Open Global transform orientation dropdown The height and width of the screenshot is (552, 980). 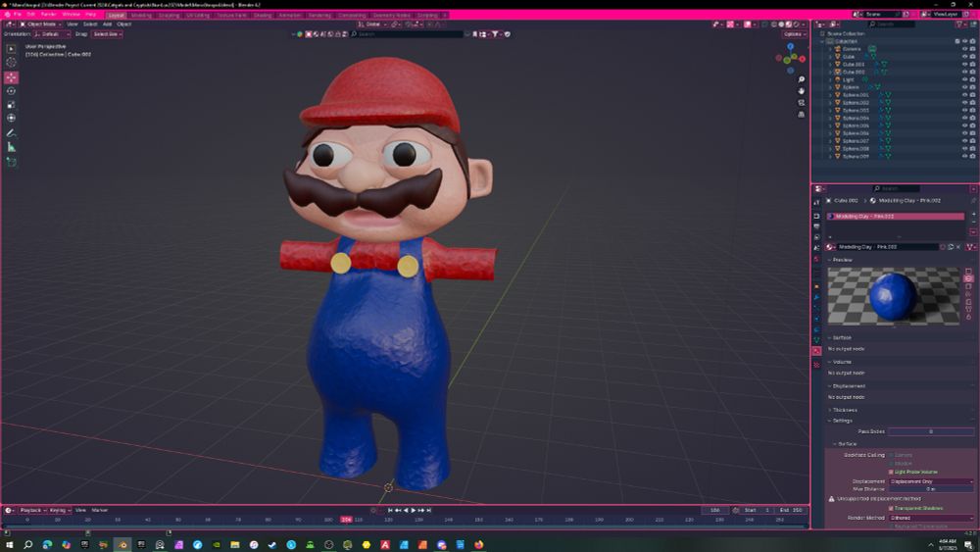[372, 25]
